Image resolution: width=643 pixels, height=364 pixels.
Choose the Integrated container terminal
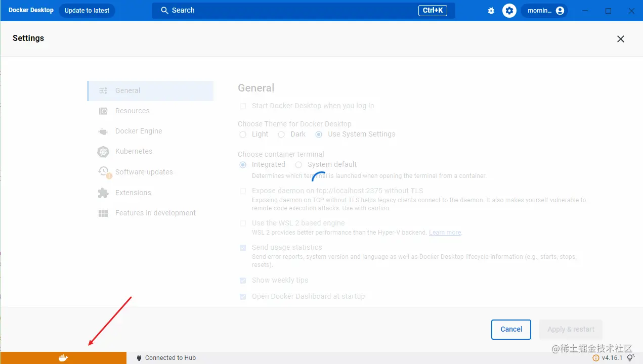[x=243, y=165]
